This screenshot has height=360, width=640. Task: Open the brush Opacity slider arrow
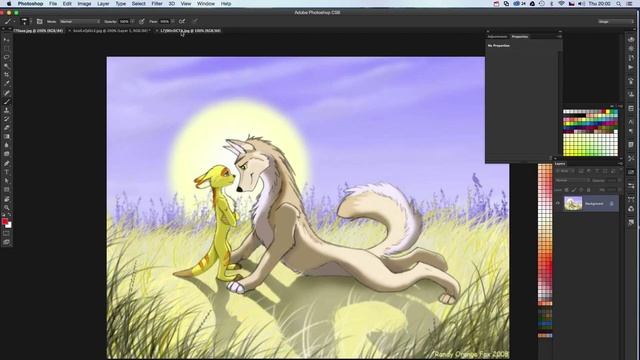132,21
